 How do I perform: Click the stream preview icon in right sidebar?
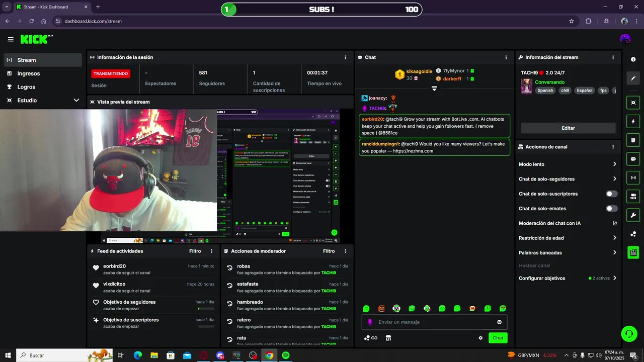(633, 103)
